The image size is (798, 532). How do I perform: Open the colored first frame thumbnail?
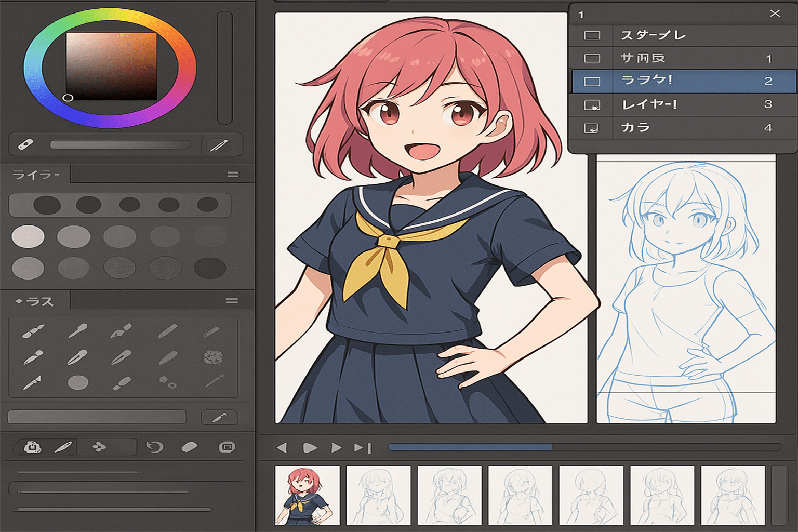point(307,495)
